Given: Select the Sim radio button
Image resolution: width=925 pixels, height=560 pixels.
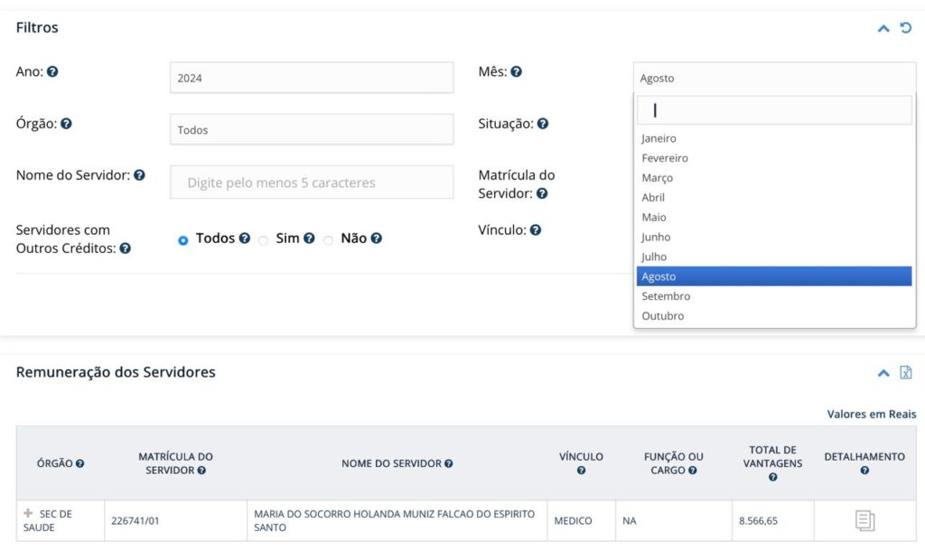Looking at the screenshot, I should (x=264, y=240).
